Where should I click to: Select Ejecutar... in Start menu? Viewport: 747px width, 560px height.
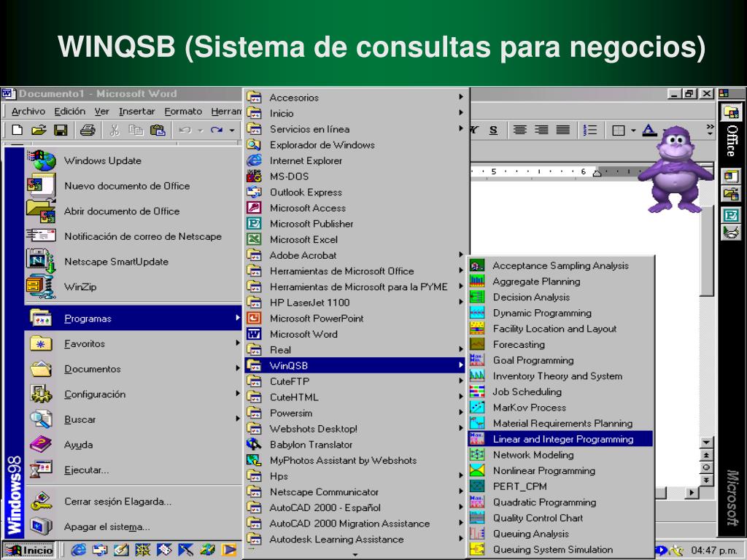point(133,470)
